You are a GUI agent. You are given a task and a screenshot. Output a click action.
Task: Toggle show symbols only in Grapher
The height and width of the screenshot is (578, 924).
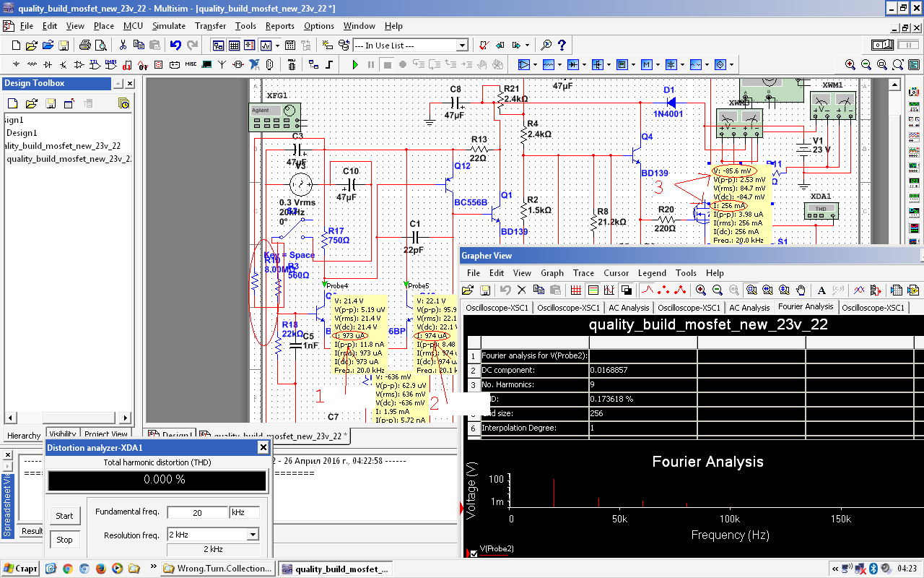click(x=664, y=290)
